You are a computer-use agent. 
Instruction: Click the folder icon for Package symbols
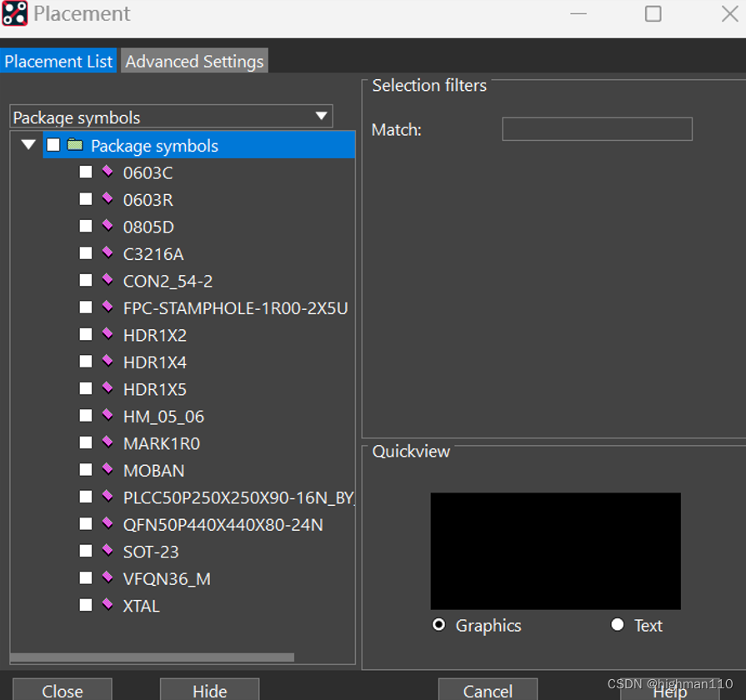coord(75,145)
